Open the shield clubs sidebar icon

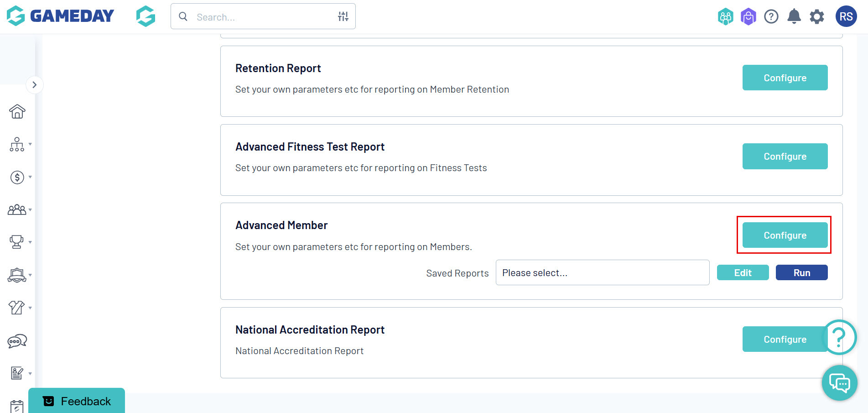pyautogui.click(x=17, y=275)
